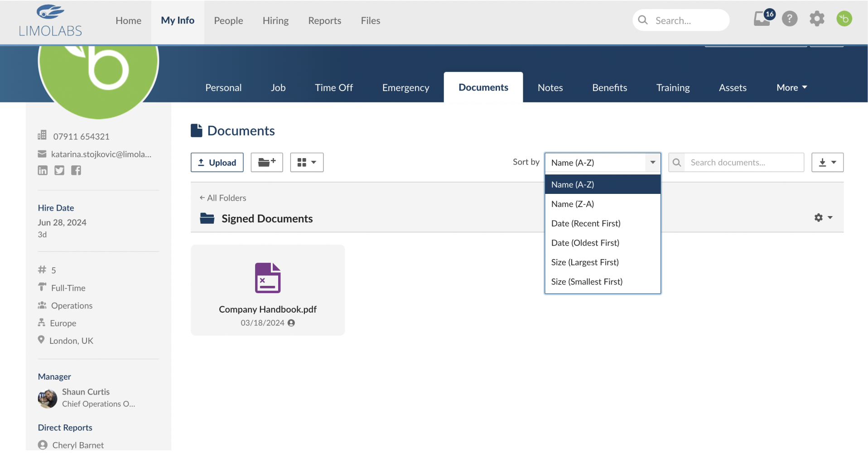Expand the More tab menu

coord(791,87)
